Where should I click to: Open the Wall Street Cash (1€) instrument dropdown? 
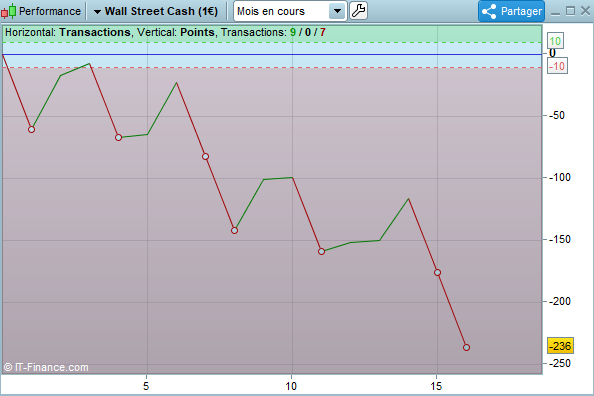(156, 11)
